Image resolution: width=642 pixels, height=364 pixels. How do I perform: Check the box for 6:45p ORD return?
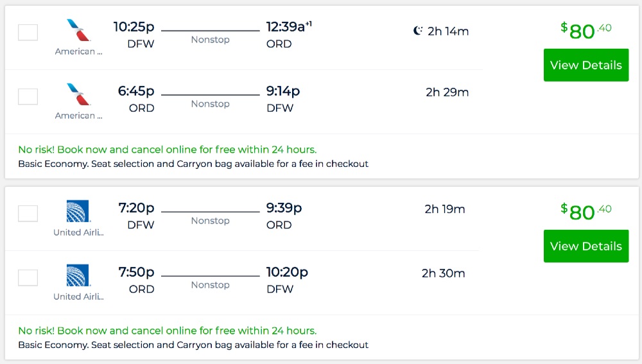28,96
